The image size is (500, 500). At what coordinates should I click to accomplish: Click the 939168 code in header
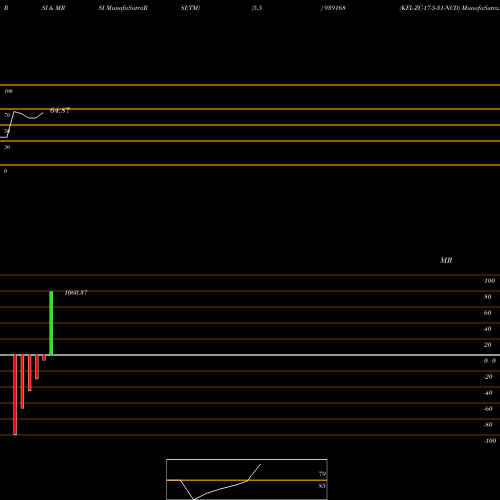pyautogui.click(x=334, y=8)
